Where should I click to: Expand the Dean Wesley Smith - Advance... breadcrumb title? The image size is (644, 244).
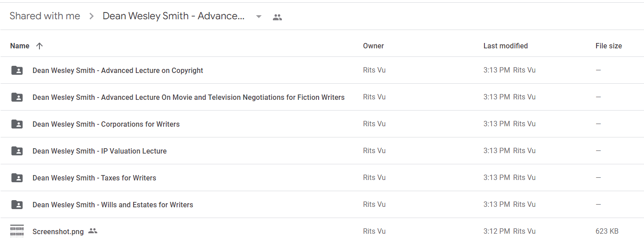point(173,16)
